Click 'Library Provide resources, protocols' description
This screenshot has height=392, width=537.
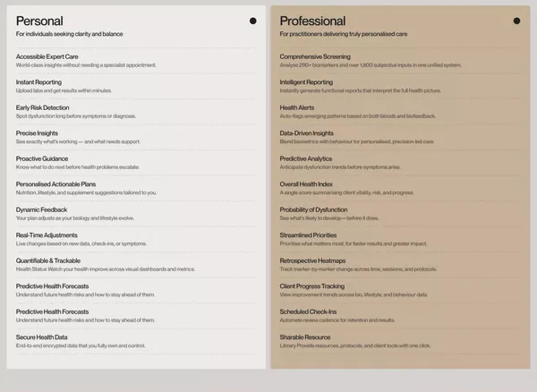coord(354,345)
